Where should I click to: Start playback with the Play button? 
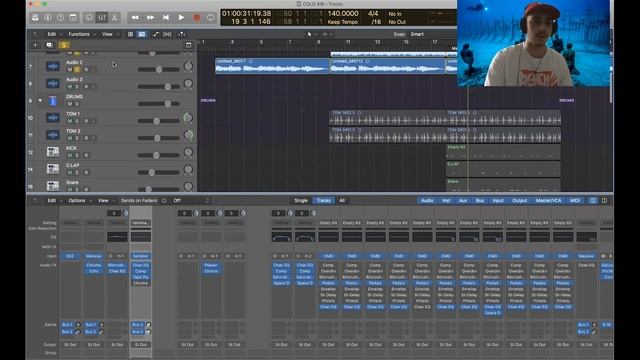click(181, 18)
